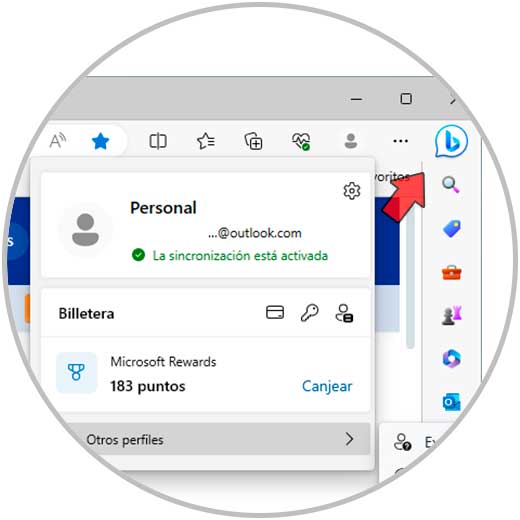The image size is (520, 520).
Task: Open the Bing chat icon
Action: tap(451, 141)
